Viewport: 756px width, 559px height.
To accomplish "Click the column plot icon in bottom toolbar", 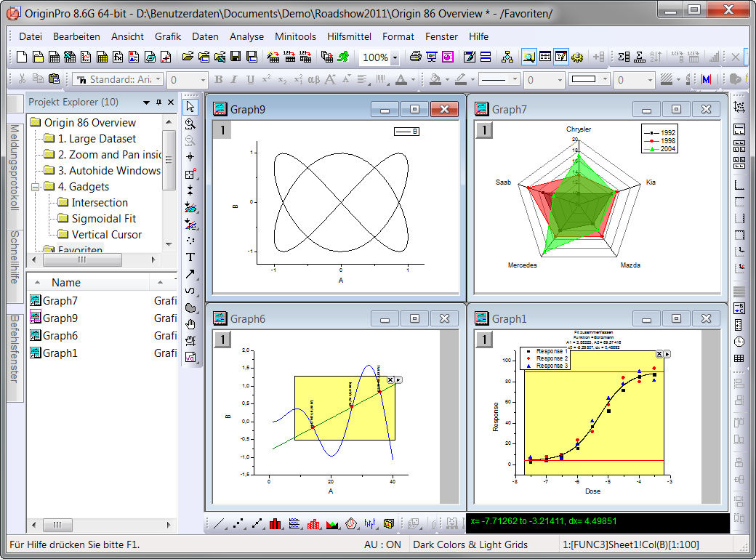I will tap(276, 523).
